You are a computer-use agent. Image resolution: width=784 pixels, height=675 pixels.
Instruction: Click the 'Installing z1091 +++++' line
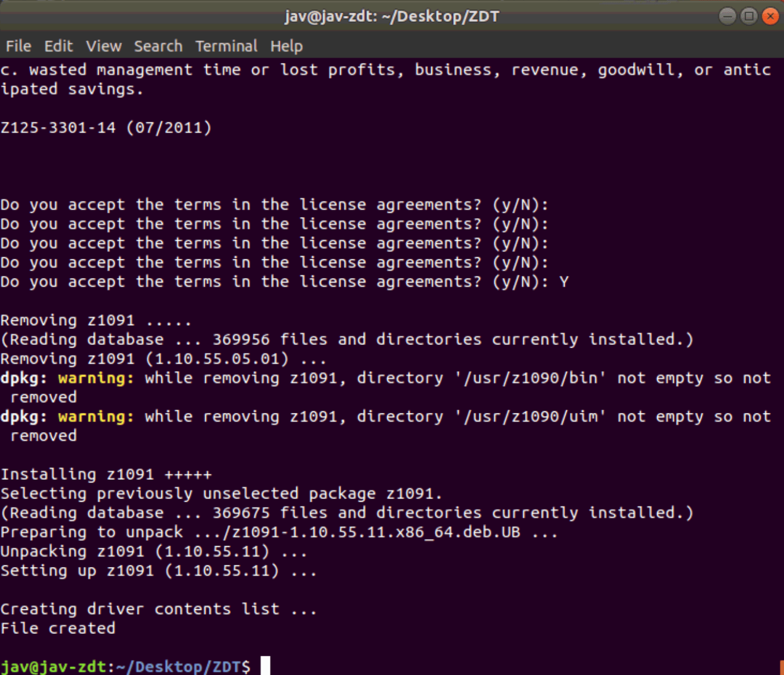[x=106, y=474]
